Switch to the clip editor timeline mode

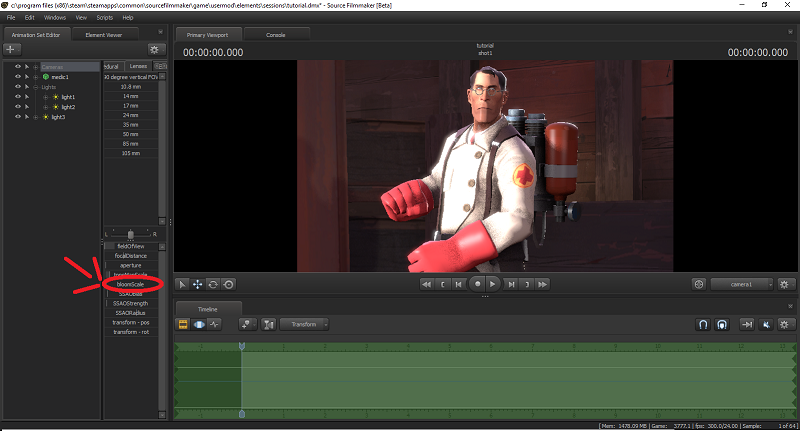pos(184,324)
